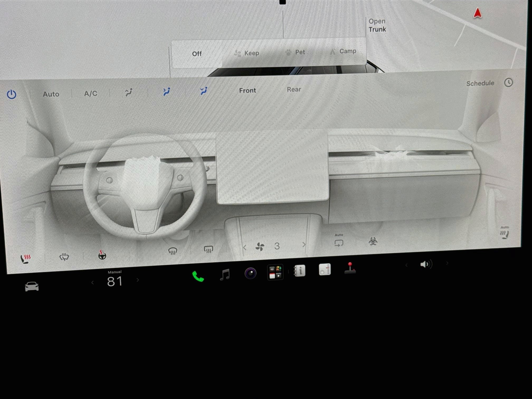Open the radio app icon

[x=325, y=269]
